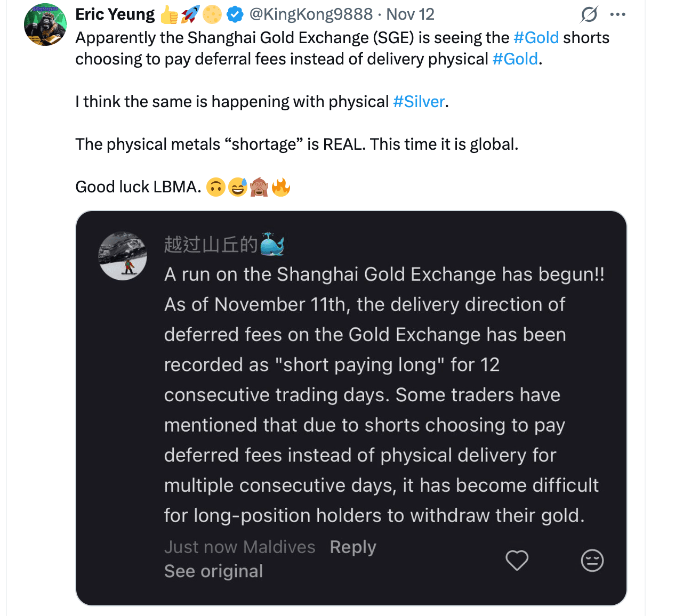Image resolution: width=675 pixels, height=616 pixels.
Task: Click the thumbs-up emoji beside Eric Yeung
Action: point(168,14)
